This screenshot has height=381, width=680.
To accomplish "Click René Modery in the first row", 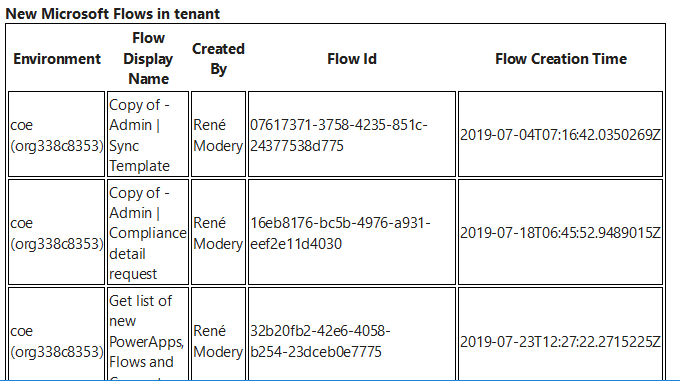I will pyautogui.click(x=218, y=134).
